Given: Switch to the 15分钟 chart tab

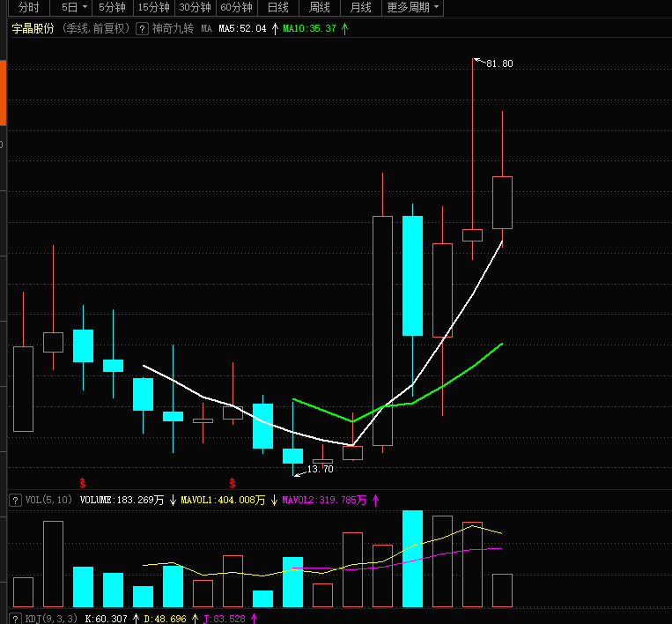Looking at the screenshot, I should point(153,8).
